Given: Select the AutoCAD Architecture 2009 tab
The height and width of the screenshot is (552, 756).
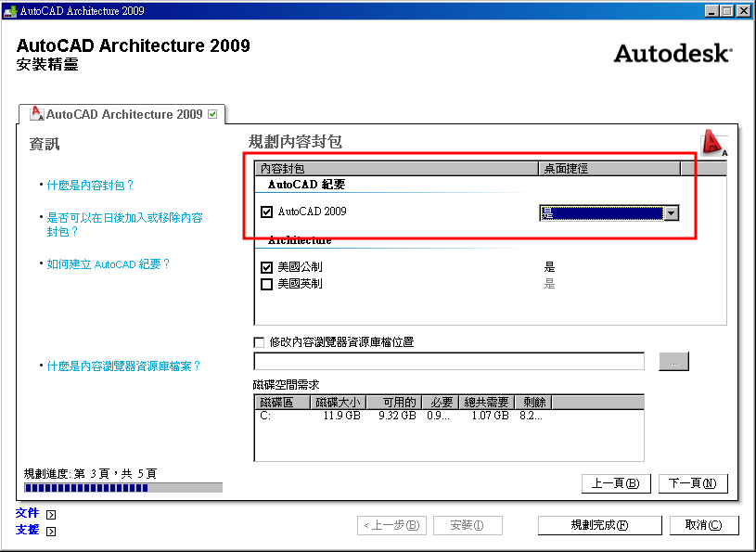Looking at the screenshot, I should [x=122, y=114].
